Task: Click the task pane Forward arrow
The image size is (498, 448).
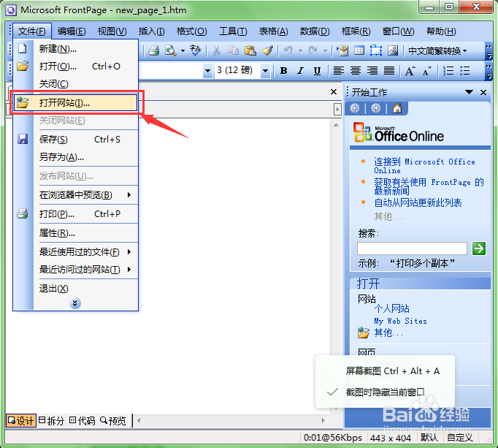Action: 376,108
